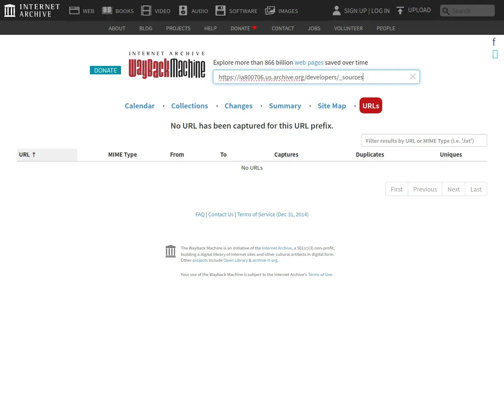Open the FAQ link
The height and width of the screenshot is (420, 504).
pos(200,215)
